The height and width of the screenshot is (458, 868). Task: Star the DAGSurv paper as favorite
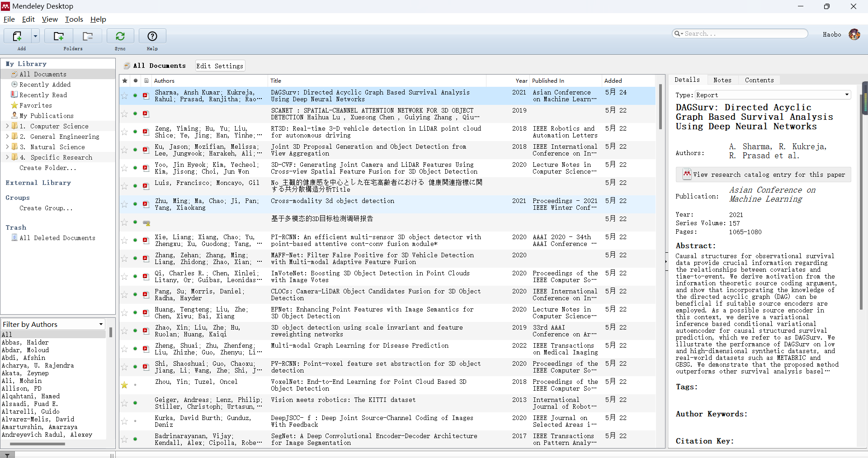coord(124,96)
